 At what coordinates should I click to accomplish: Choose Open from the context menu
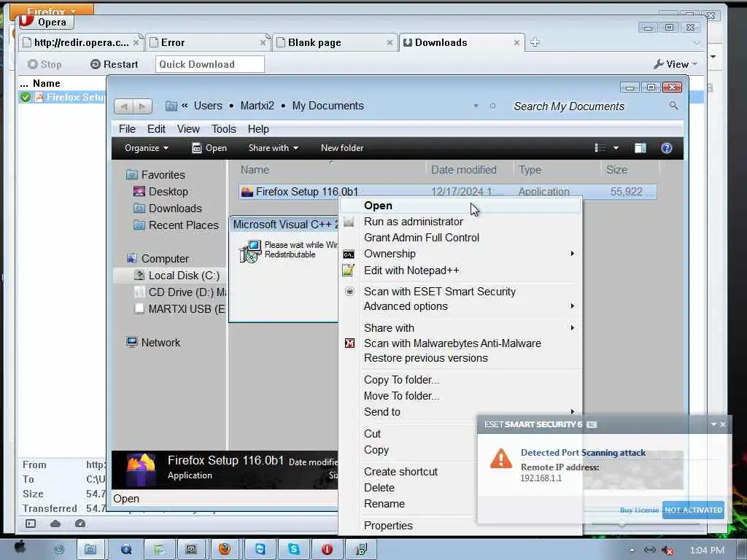tap(460, 206)
